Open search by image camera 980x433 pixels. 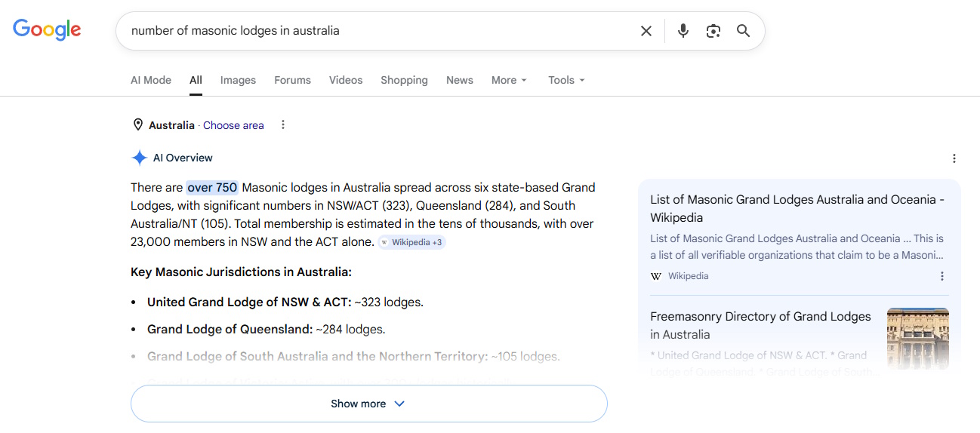713,31
